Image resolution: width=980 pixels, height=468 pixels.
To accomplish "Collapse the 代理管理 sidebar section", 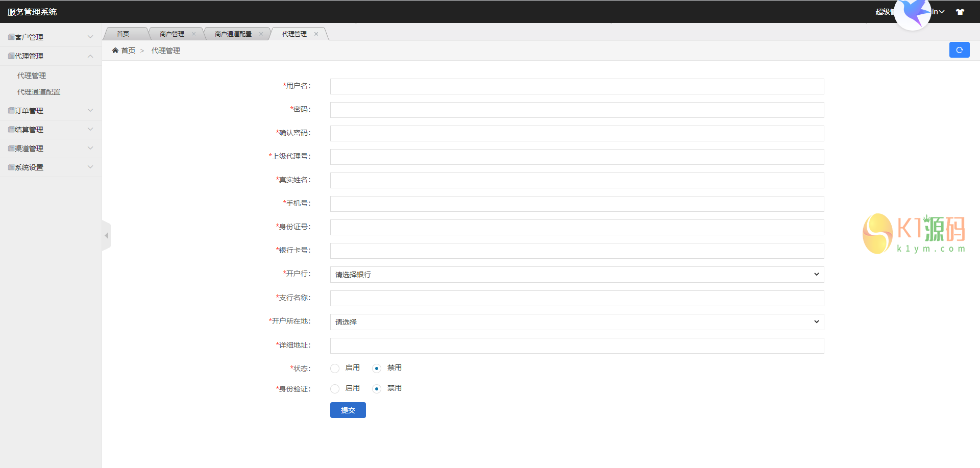I will 51,56.
